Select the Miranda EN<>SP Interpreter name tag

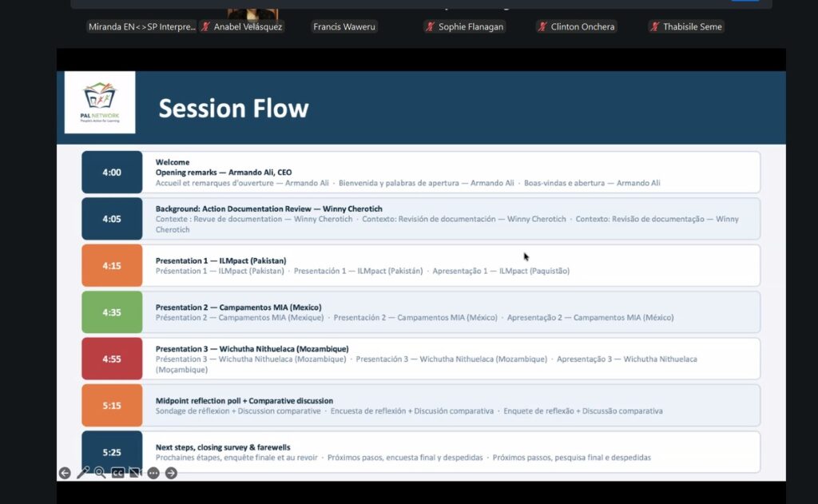pyautogui.click(x=142, y=26)
